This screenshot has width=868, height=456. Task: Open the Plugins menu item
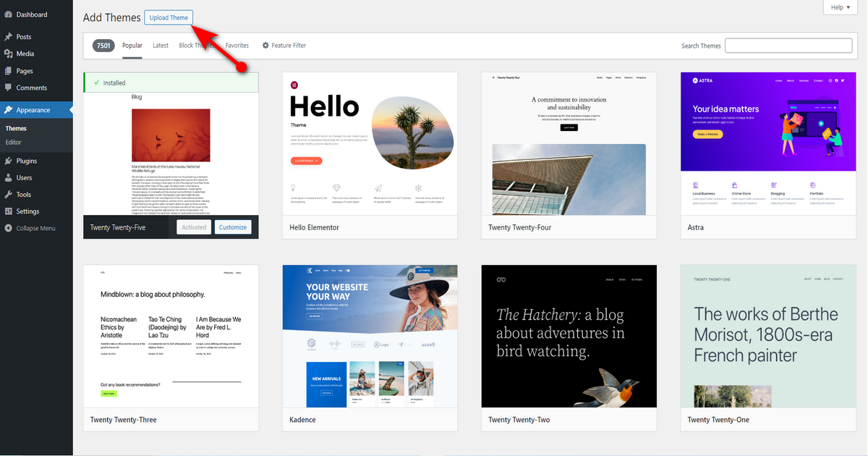(36, 161)
